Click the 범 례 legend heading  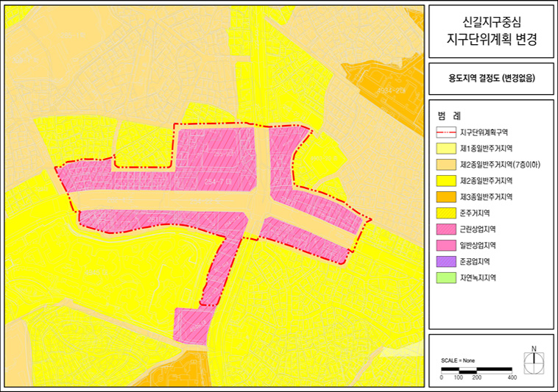tap(449, 116)
